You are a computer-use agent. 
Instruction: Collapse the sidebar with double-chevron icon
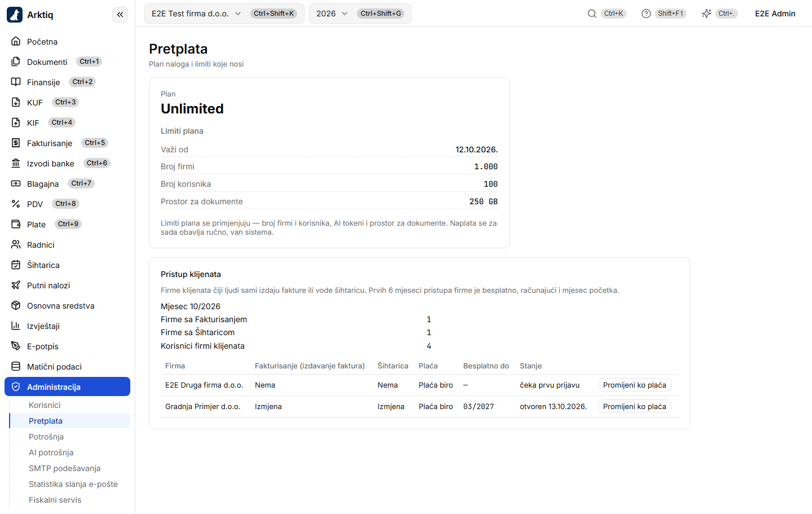[x=120, y=15]
